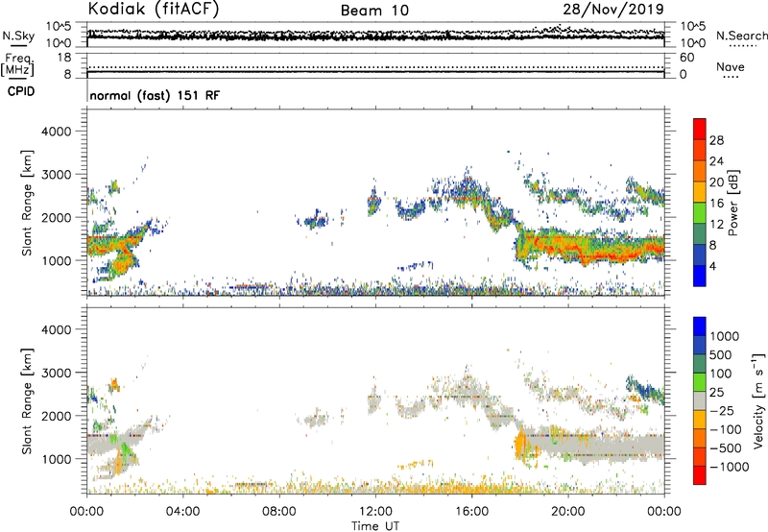Screen dimensions: 768x532
Task: Click the orange velocity patch near 18:00
Action: pos(520,444)
